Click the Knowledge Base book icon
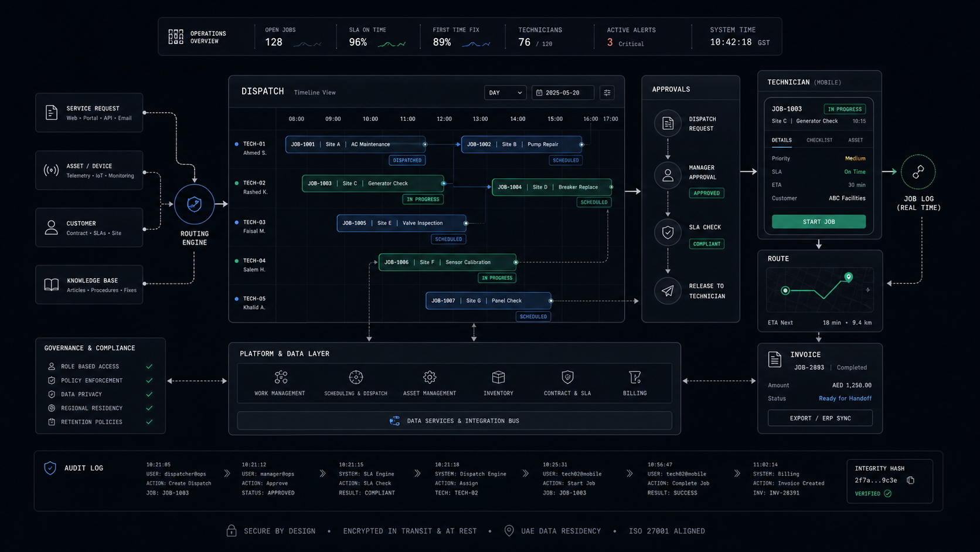 click(x=52, y=285)
